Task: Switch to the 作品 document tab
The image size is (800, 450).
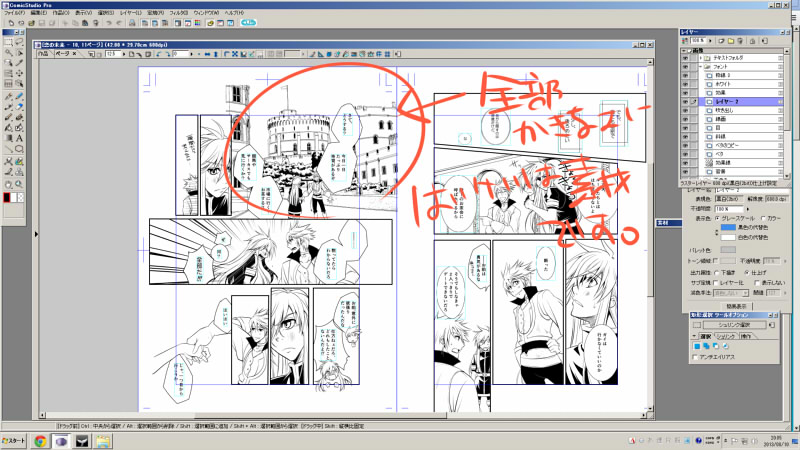Action: [x=43, y=54]
